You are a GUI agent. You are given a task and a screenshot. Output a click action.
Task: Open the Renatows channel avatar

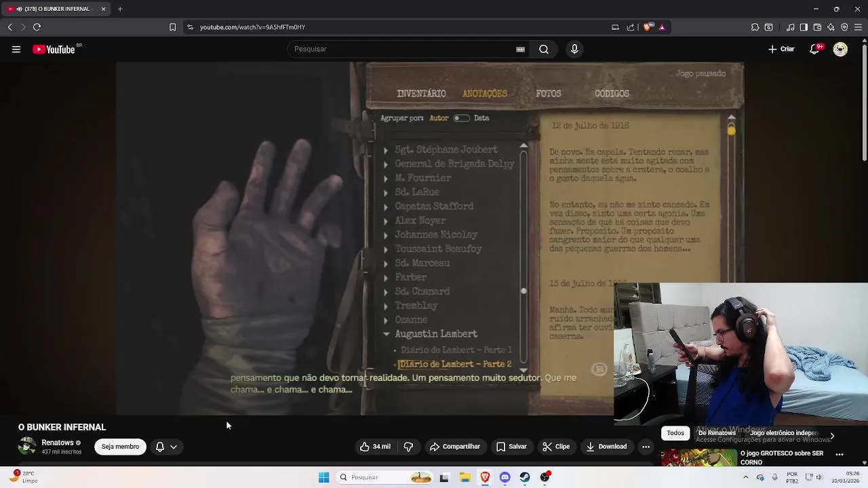coord(27,447)
